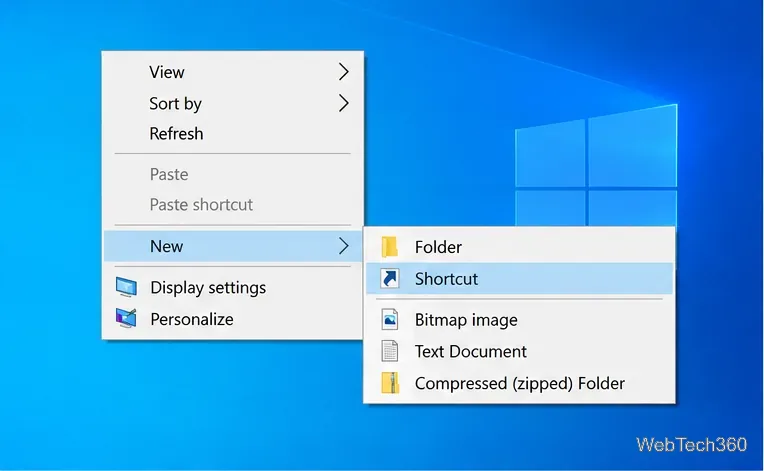Create a Compressed (zipped) Folder
Screen dimensions: 764x471
519,383
